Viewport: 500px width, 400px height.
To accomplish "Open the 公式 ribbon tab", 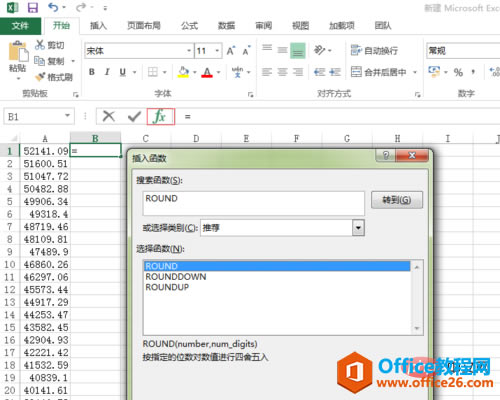I will point(189,26).
